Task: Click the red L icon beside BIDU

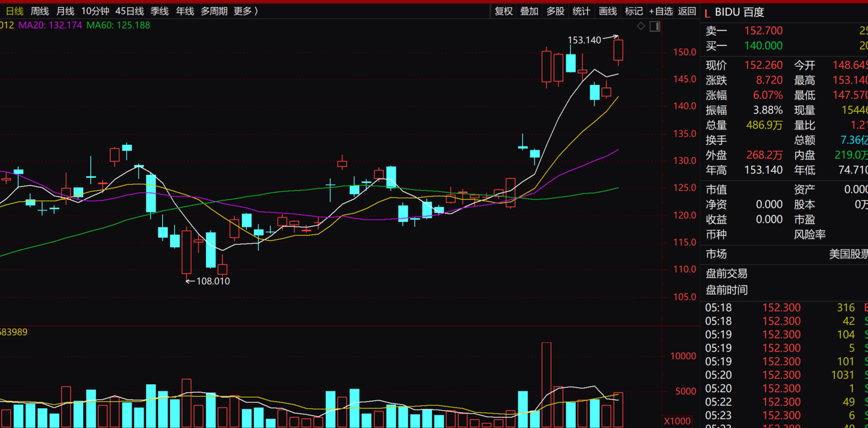Action: tap(707, 13)
